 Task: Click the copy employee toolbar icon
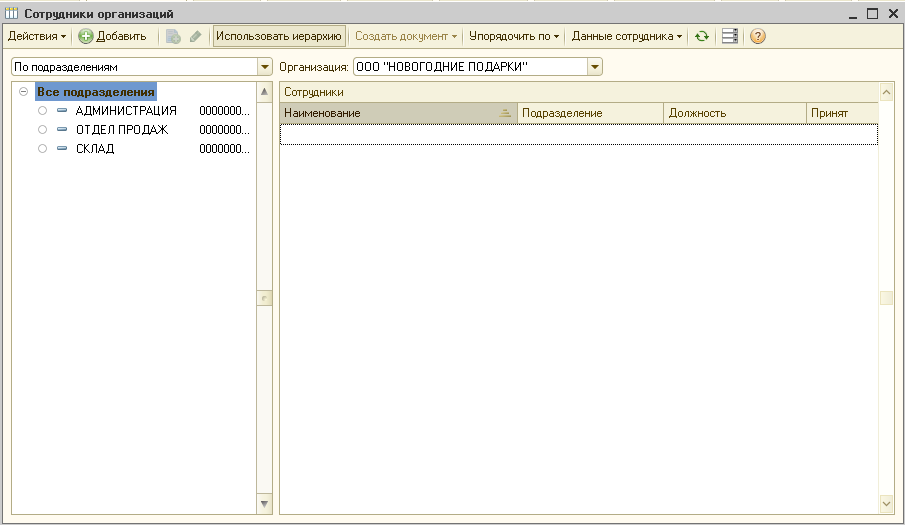click(173, 36)
